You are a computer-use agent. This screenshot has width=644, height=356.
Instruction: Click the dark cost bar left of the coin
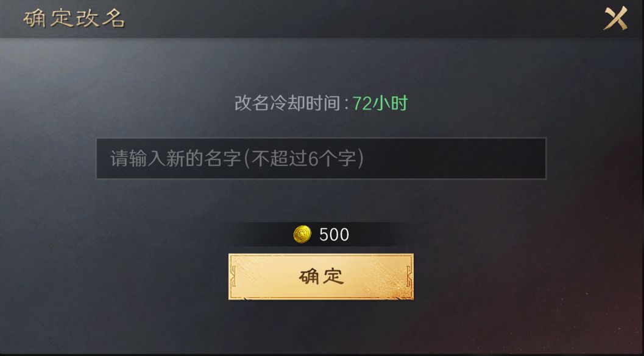coord(263,234)
